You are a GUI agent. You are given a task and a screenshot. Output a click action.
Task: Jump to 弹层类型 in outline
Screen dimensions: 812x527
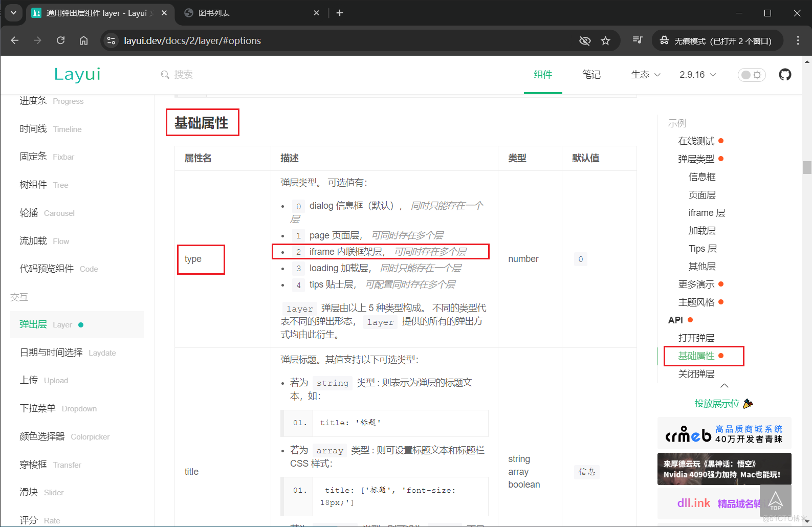tap(696, 159)
